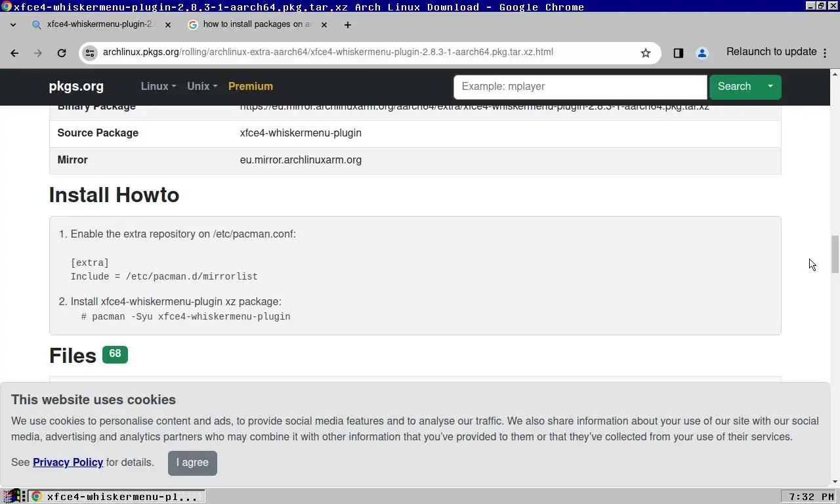The image size is (840, 504).
Task: Click the 'Install Howto' heading
Action: coord(114,195)
